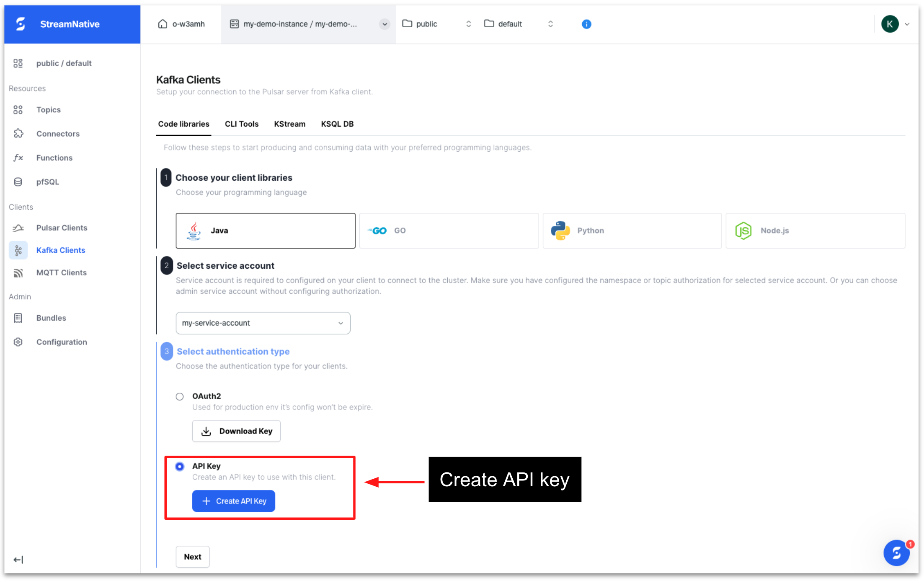
Task: Open MQTT Clients feed icon
Action: [18, 272]
